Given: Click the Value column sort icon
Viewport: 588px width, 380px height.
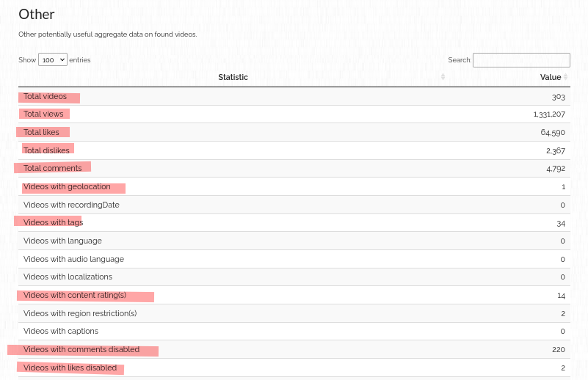Looking at the screenshot, I should pos(566,77).
